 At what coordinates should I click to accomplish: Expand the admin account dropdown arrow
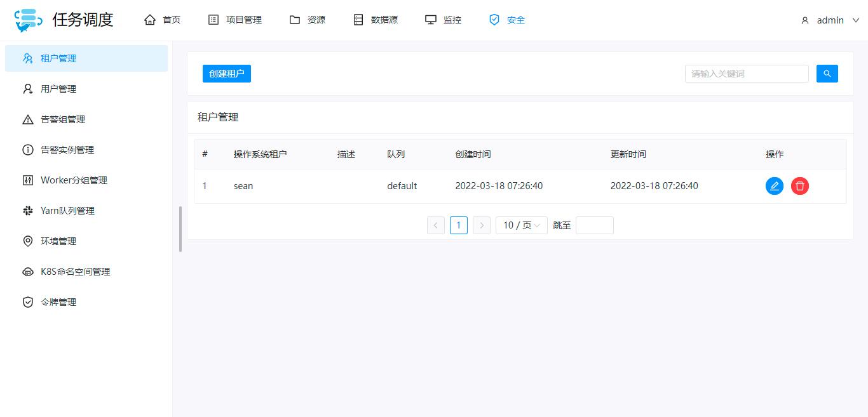click(855, 20)
